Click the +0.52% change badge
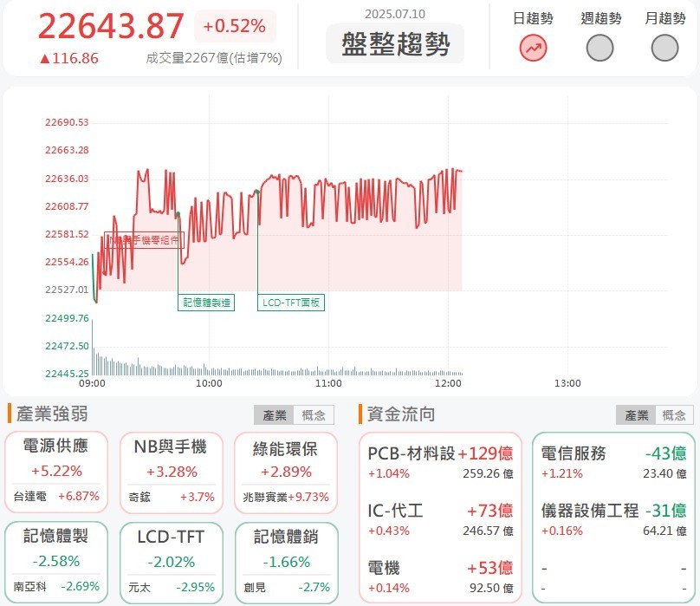The width and height of the screenshot is (700, 606). [x=235, y=26]
